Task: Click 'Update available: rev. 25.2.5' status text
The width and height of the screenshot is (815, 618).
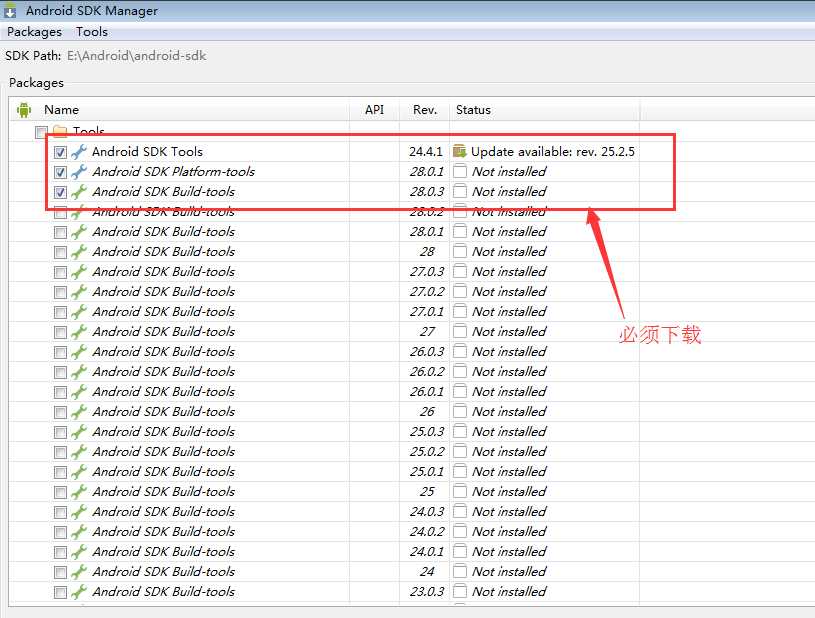Action: pos(553,152)
